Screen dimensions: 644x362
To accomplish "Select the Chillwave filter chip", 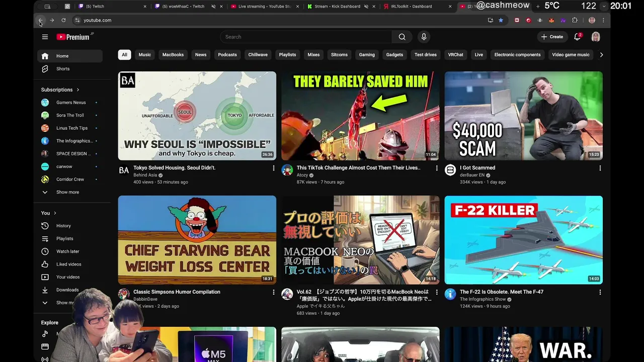I will [x=258, y=55].
